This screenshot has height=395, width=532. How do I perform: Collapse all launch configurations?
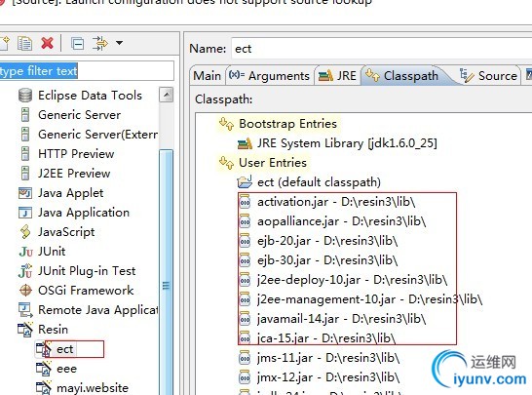point(78,44)
